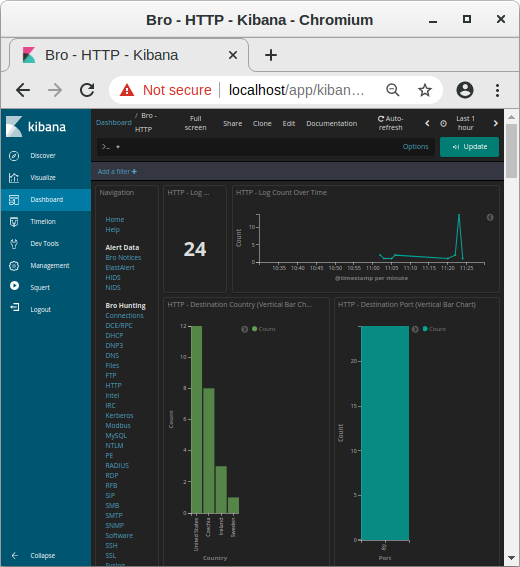The image size is (520, 567).
Task: Open a new browser tab
Action: coord(271,55)
